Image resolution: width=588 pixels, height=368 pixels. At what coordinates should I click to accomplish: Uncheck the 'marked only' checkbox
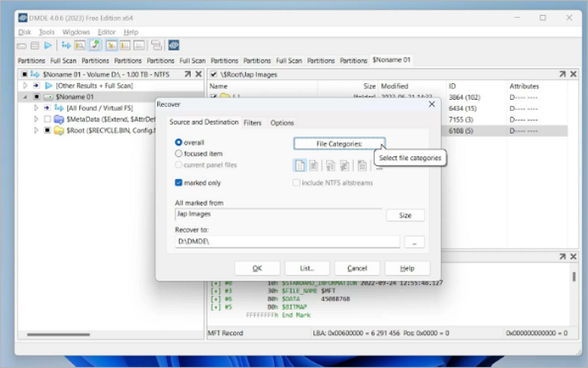[x=179, y=182]
